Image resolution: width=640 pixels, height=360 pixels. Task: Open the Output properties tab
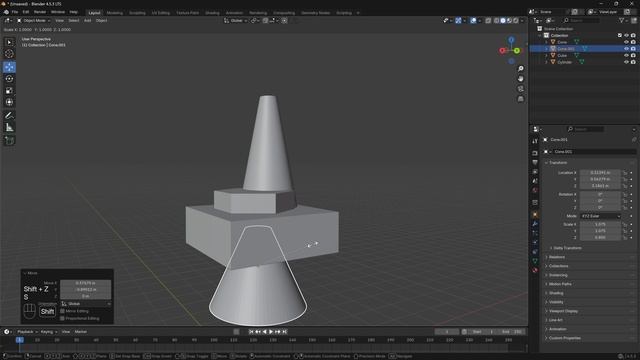[535, 162]
